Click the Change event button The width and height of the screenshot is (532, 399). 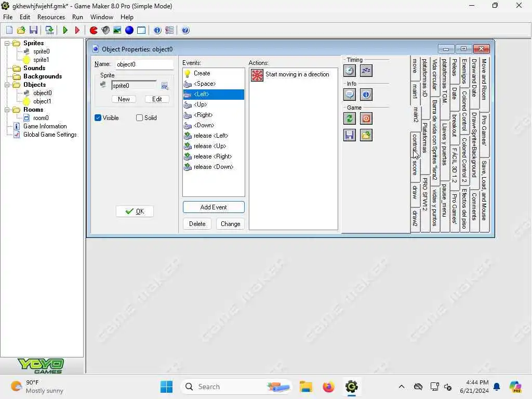(230, 224)
